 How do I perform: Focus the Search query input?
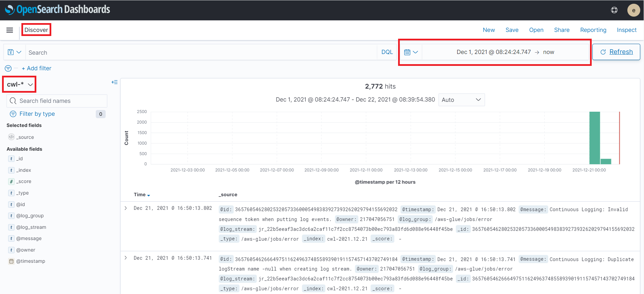201,52
